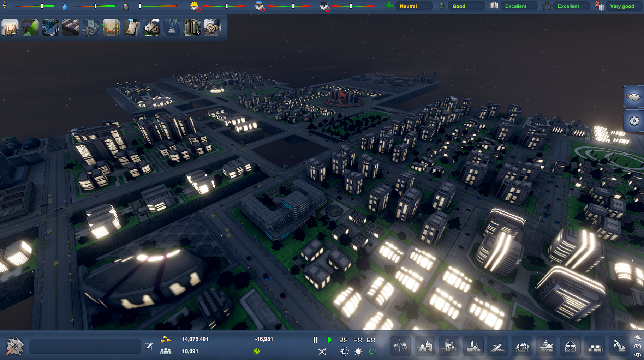Open the policy scroll with seal icon
This screenshot has height=360, width=644.
[131, 28]
